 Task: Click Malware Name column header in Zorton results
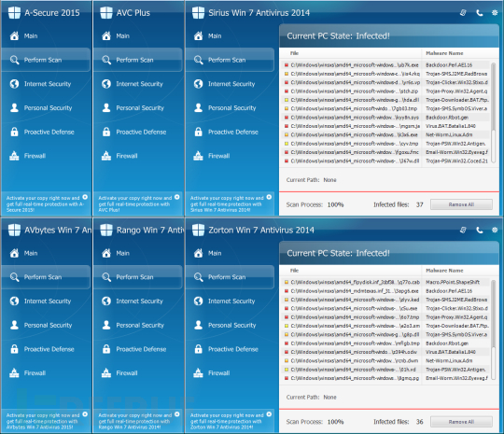tap(444, 271)
